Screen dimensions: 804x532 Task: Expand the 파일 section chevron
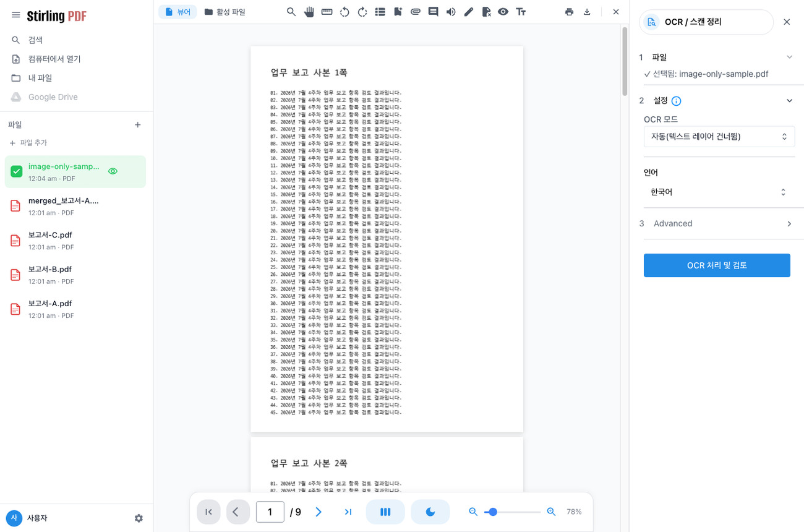(x=789, y=57)
